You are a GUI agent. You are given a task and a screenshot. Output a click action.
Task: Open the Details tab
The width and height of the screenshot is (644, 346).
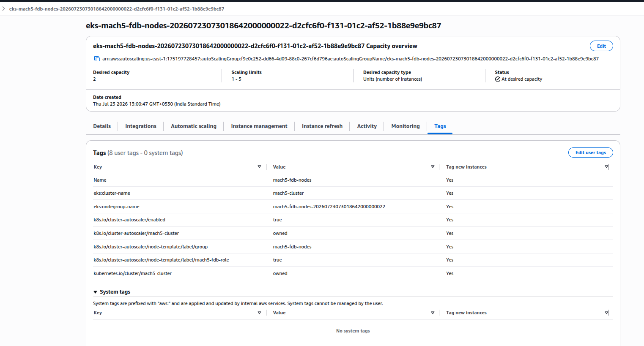(102, 126)
